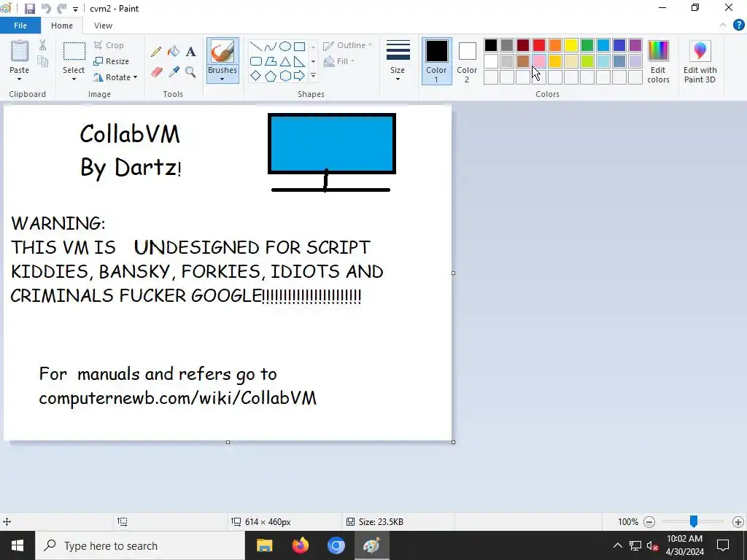Viewport: 747px width, 560px height.
Task: Choose the Curve shape
Action: [x=271, y=47]
